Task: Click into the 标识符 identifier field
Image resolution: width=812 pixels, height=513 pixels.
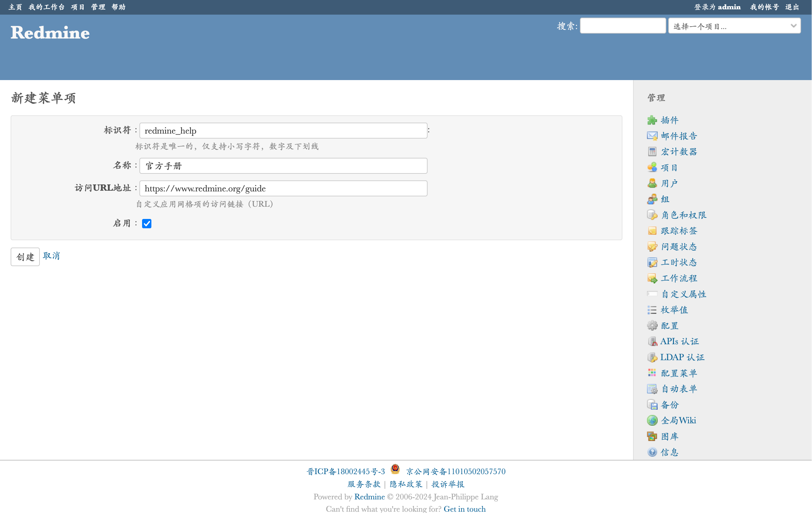Action: click(283, 131)
